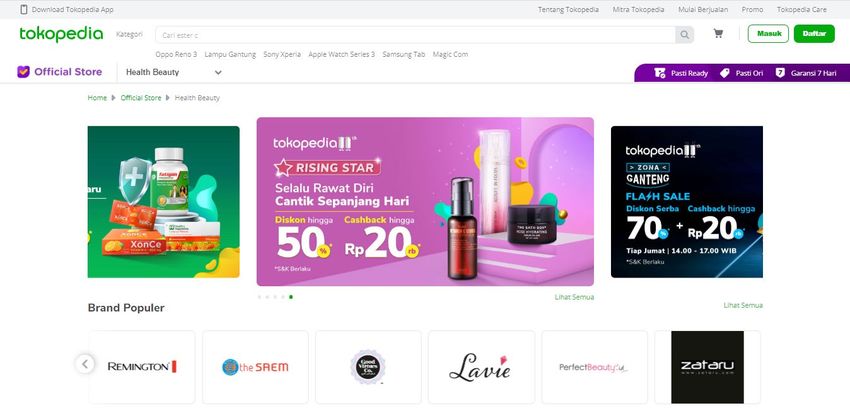The image size is (850, 413).
Task: Select the third banner carousel dot
Action: [275, 297]
